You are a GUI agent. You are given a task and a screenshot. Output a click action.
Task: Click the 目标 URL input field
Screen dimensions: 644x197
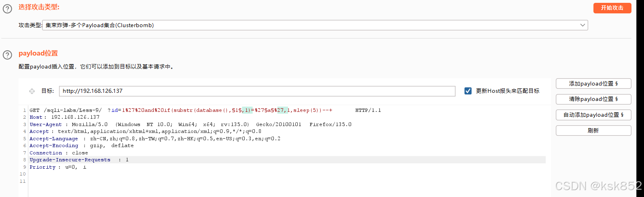pos(257,91)
